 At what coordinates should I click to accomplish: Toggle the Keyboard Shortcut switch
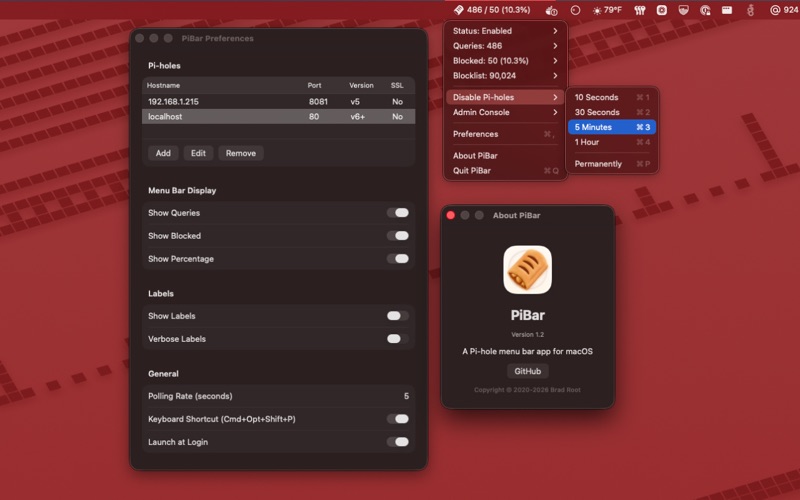click(x=398, y=419)
